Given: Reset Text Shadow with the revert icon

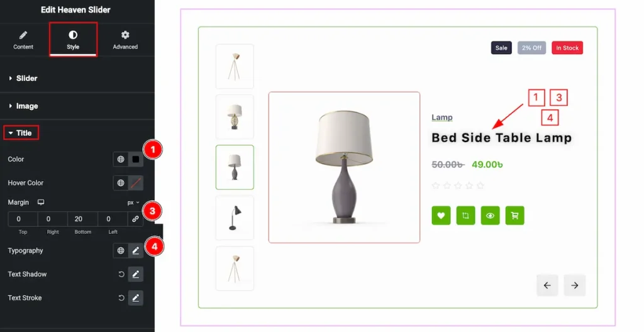Looking at the screenshot, I should tap(121, 274).
